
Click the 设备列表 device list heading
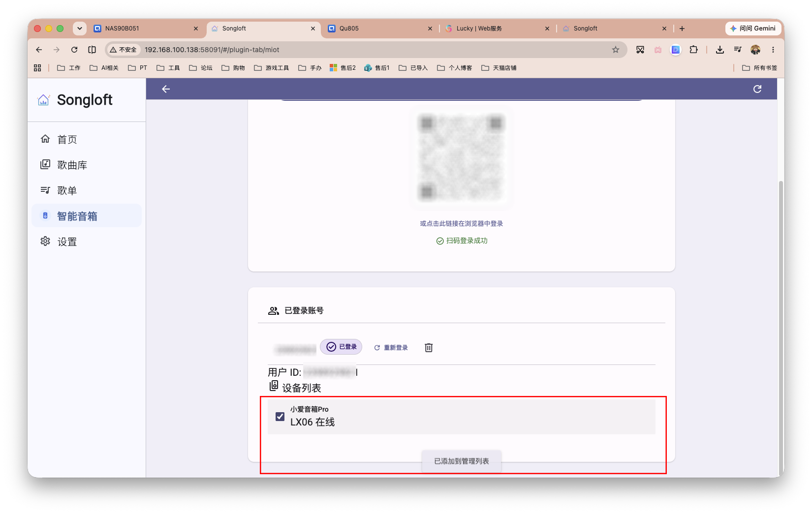pyautogui.click(x=301, y=388)
